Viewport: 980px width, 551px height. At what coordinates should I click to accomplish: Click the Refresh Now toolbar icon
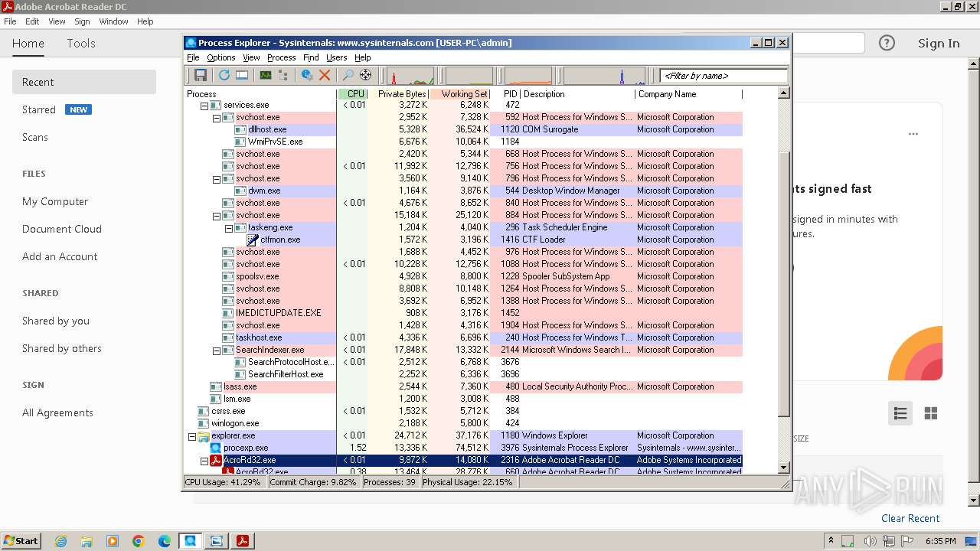[224, 75]
